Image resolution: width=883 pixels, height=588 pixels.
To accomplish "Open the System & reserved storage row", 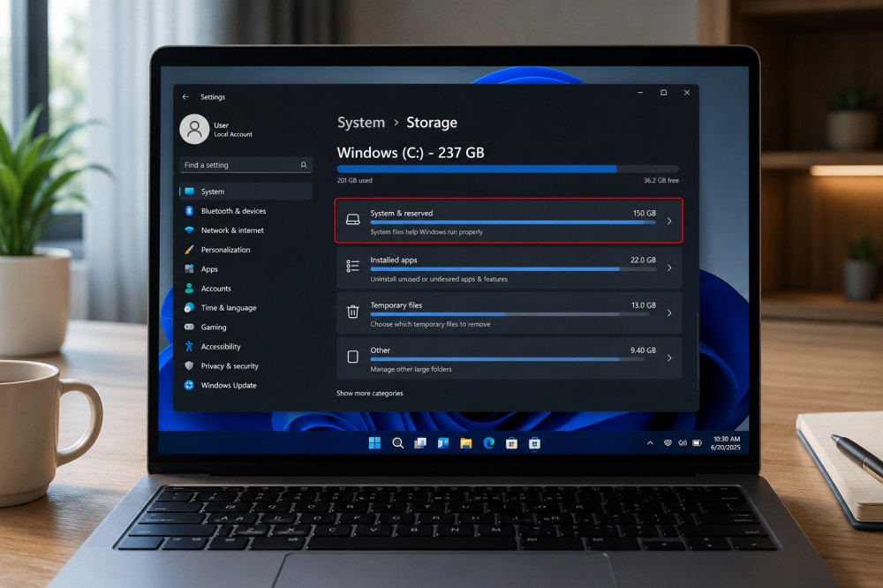I will (509, 221).
